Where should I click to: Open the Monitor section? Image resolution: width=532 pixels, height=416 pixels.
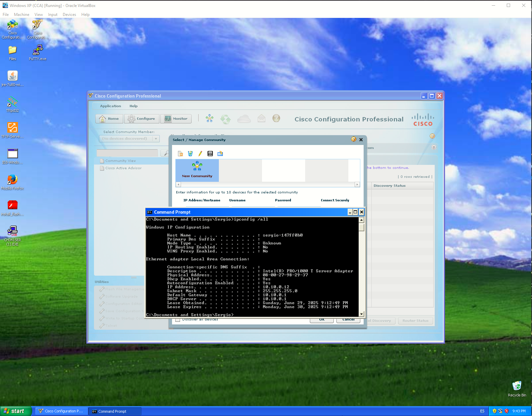tap(176, 119)
